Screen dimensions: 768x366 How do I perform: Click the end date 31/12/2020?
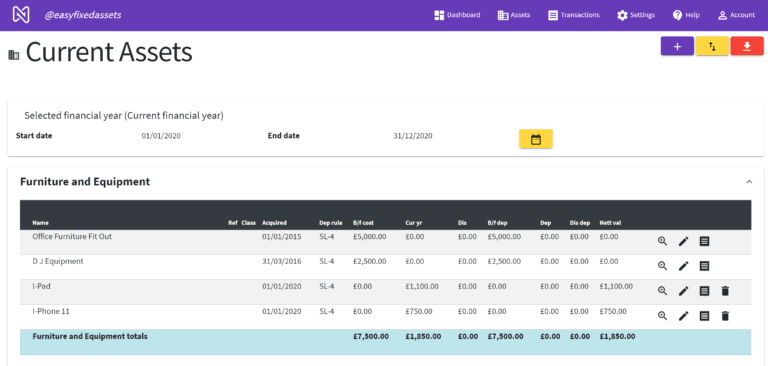[413, 136]
